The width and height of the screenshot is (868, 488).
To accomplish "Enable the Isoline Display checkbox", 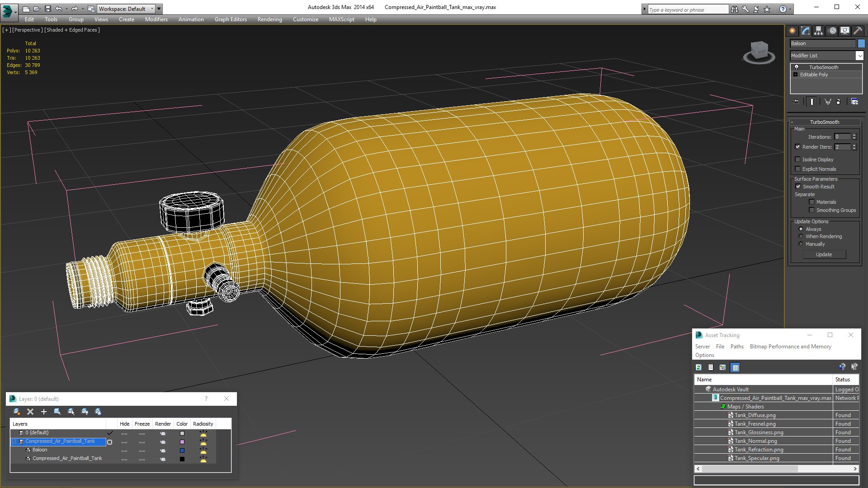I will point(798,160).
